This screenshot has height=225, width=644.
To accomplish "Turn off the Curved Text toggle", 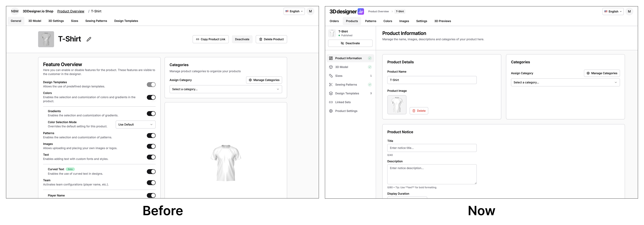I will pyautogui.click(x=151, y=172).
